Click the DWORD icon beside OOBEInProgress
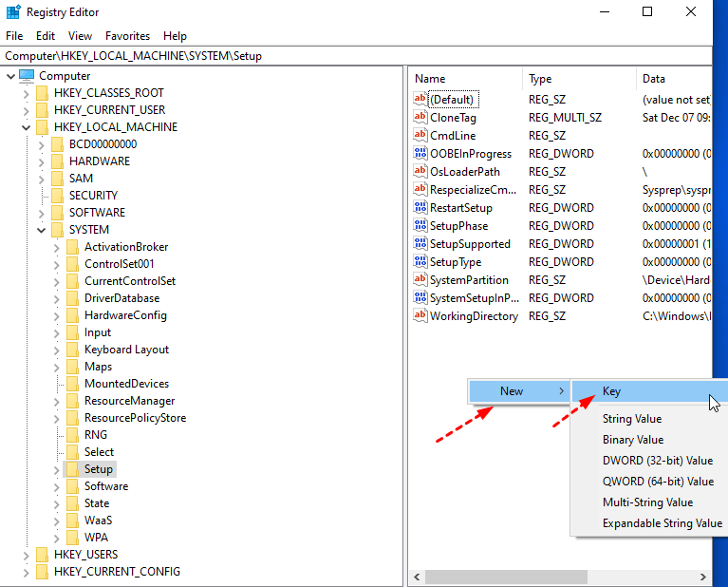The height and width of the screenshot is (587, 728). (420, 153)
